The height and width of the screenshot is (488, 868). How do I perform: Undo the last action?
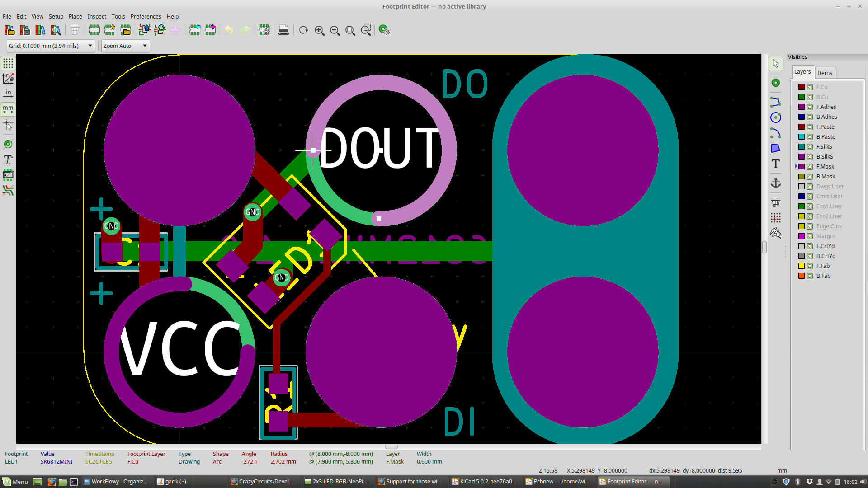(229, 30)
